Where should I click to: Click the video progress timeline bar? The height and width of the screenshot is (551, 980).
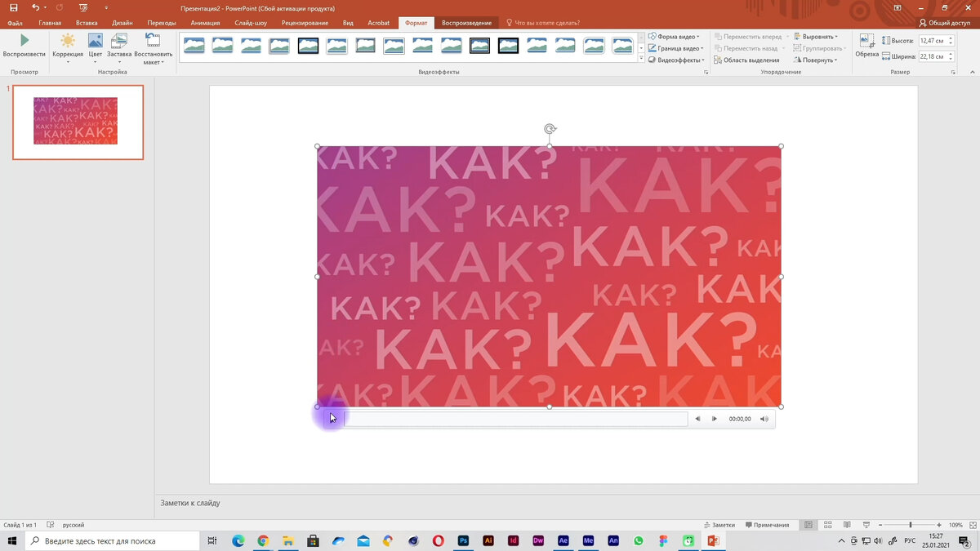coord(516,419)
